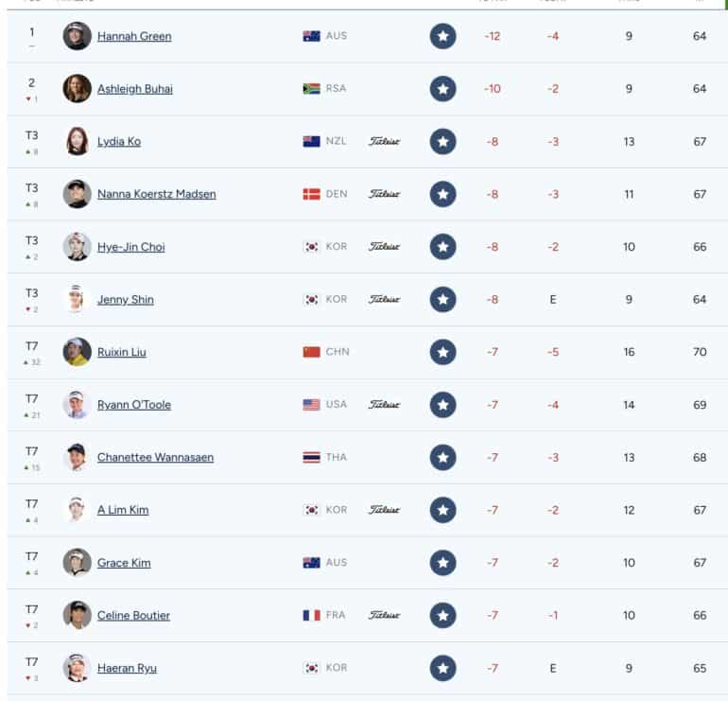Mark Lydia Ko as favorite via star
728x701 pixels.
[442, 142]
